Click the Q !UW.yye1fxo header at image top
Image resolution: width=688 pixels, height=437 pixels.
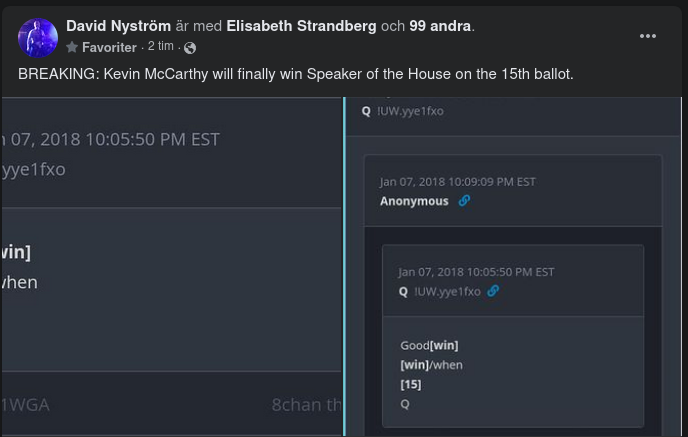point(403,111)
